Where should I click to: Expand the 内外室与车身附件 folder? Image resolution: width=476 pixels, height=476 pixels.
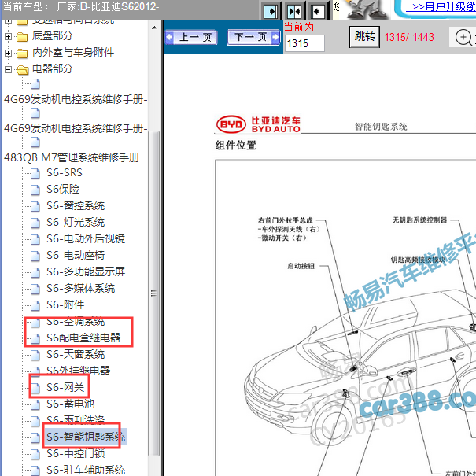[8, 54]
